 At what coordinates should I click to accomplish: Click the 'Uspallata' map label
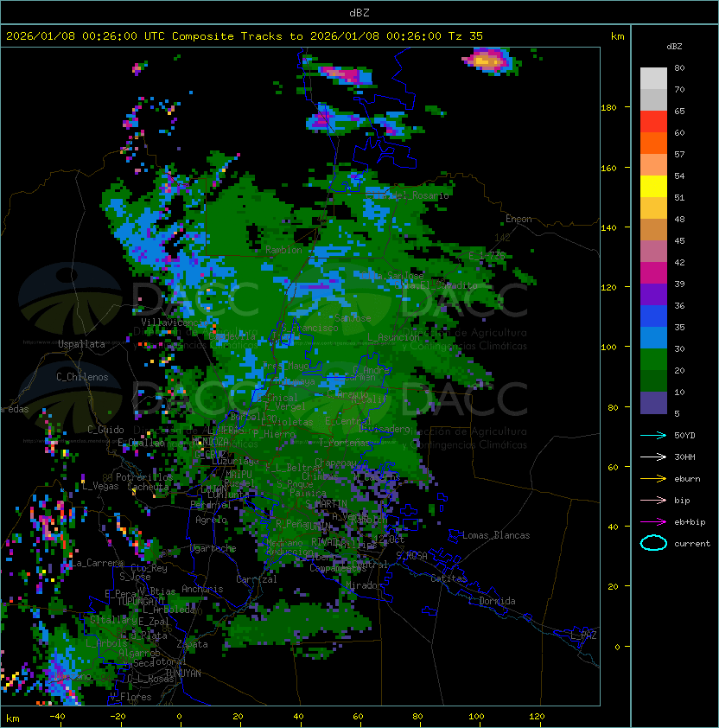pos(81,344)
